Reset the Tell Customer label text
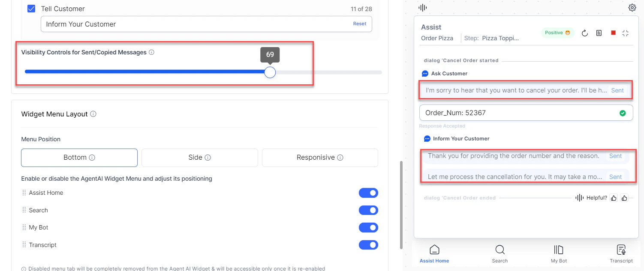 pyautogui.click(x=360, y=24)
